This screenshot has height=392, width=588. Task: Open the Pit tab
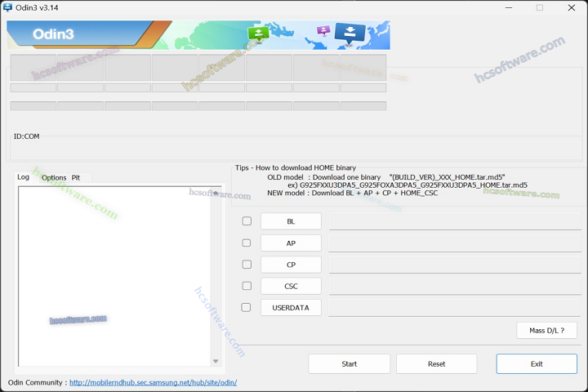coord(76,177)
